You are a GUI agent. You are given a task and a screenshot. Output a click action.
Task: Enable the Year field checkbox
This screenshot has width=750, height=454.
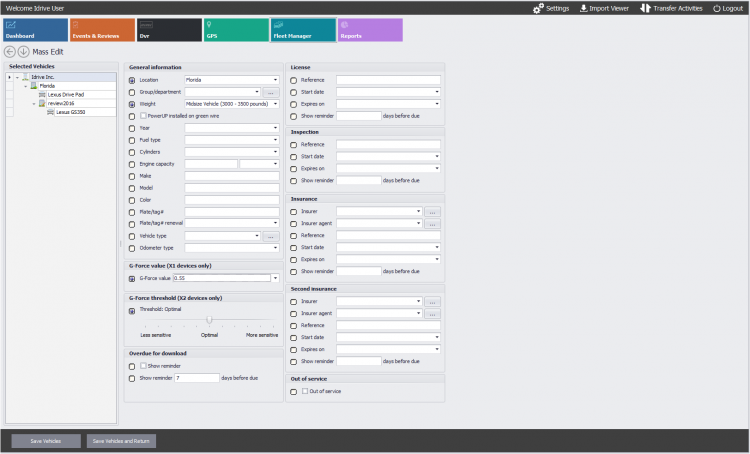click(x=132, y=128)
